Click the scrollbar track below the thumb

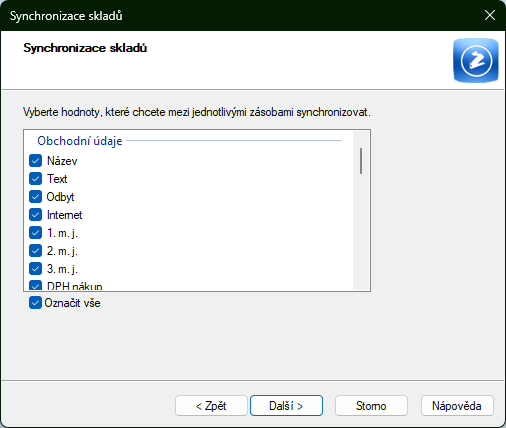click(361, 233)
